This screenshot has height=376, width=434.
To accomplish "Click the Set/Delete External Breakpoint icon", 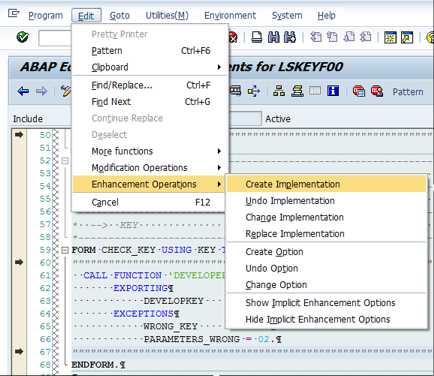I will 377,91.
